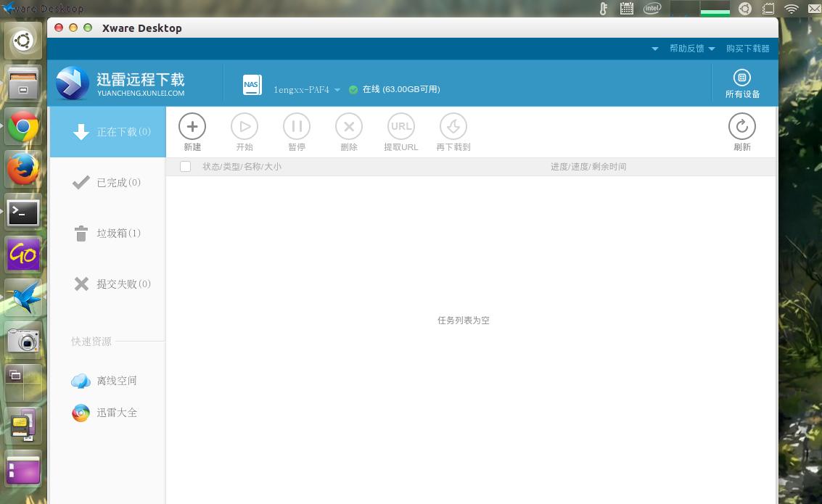Image resolution: width=822 pixels, height=504 pixels.
Task: Click the 开始 (start) play icon
Action: click(244, 126)
